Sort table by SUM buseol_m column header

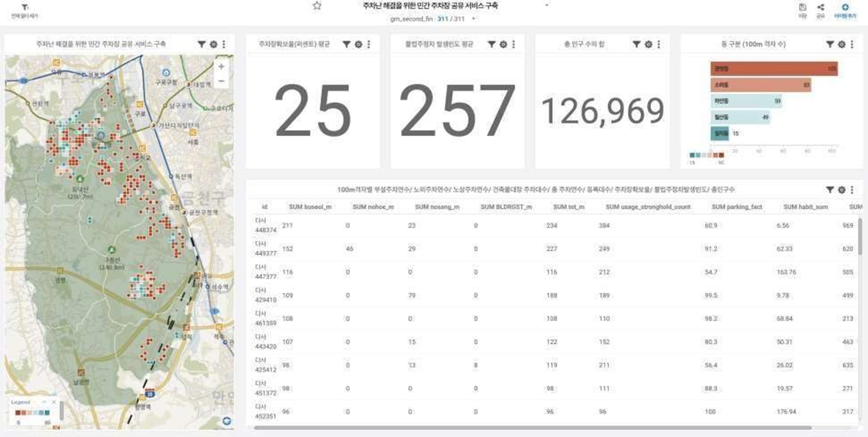pos(310,207)
